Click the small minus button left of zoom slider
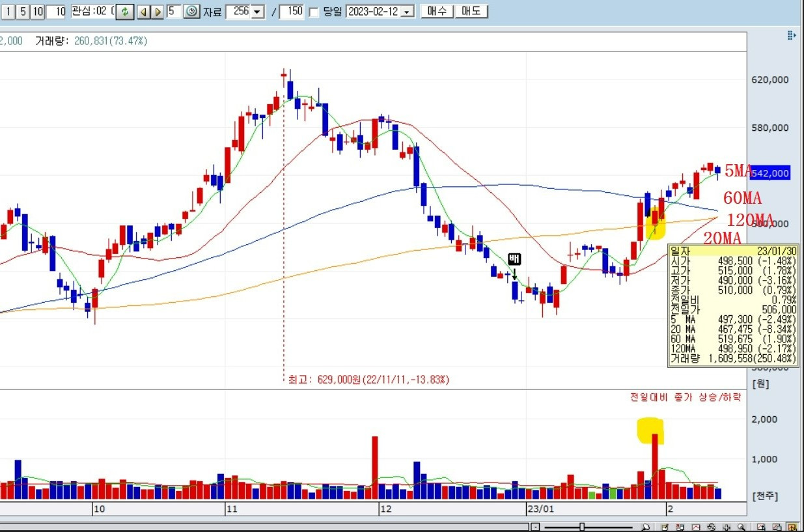Viewport: 804px width, 532px height. [536, 527]
